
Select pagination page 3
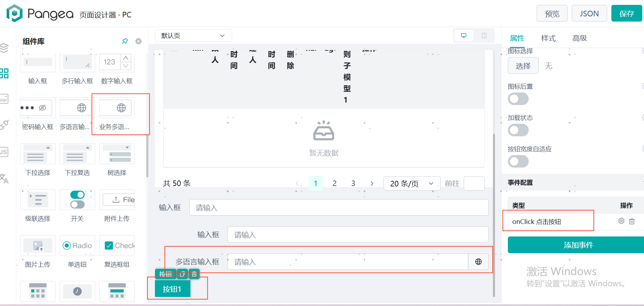(x=353, y=183)
